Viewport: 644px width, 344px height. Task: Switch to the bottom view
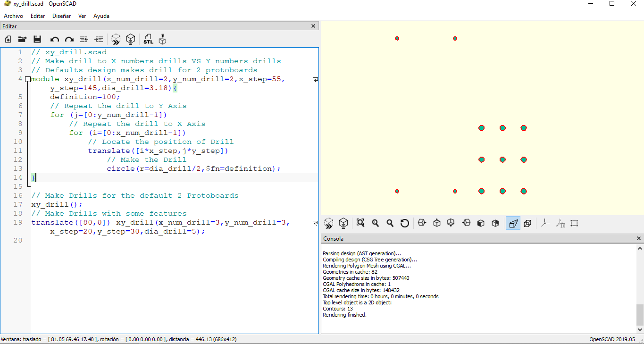(451, 223)
